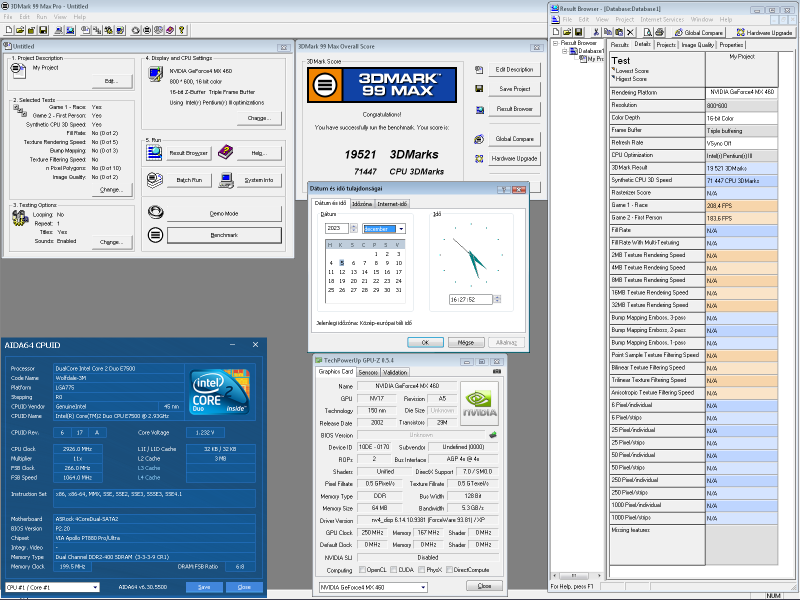The image size is (800, 600).
Task: Click Global Compare in Result Browser toolbar
Action: click(698, 32)
